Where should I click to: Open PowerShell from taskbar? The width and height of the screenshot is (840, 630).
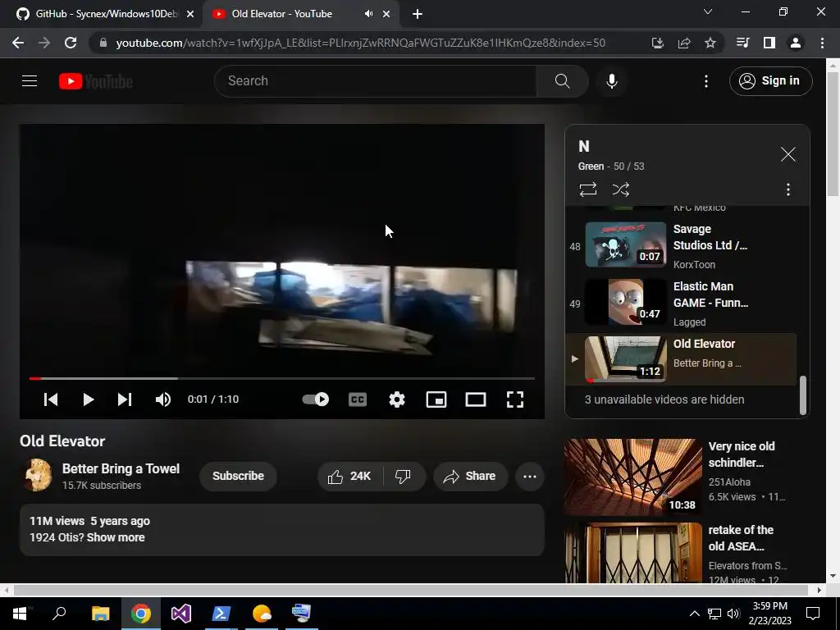point(221,614)
